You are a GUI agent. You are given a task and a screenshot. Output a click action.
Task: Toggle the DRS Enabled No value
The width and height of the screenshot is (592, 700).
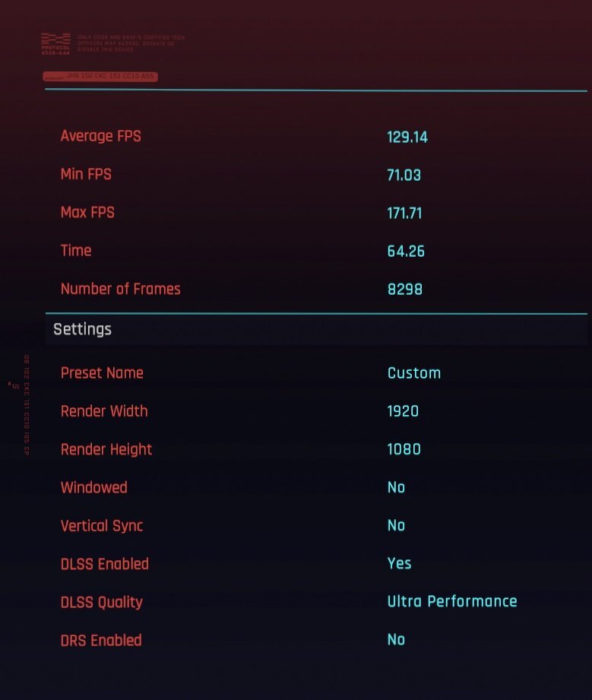[x=396, y=640]
